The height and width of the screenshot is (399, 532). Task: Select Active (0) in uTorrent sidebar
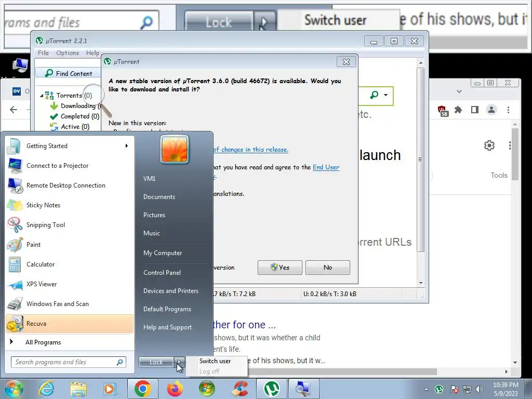pos(70,127)
